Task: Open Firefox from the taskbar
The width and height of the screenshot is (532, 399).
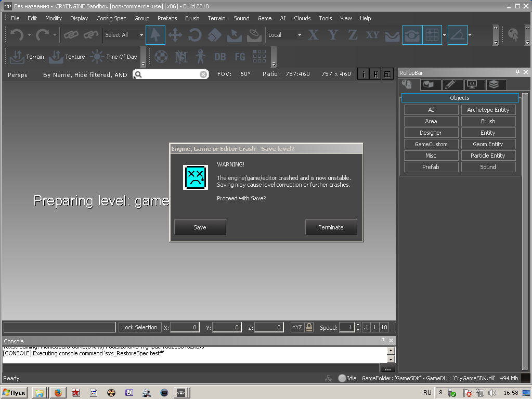Action: [x=58, y=393]
